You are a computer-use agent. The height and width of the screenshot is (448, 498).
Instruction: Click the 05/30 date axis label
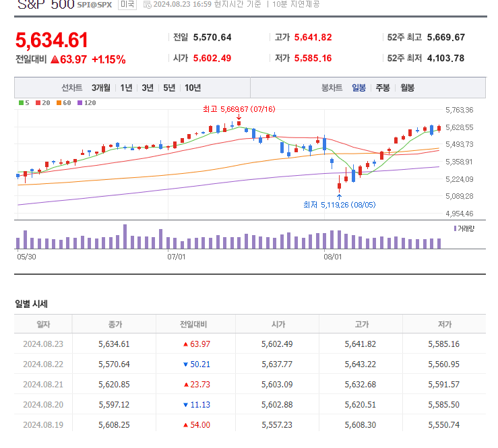[26, 257]
